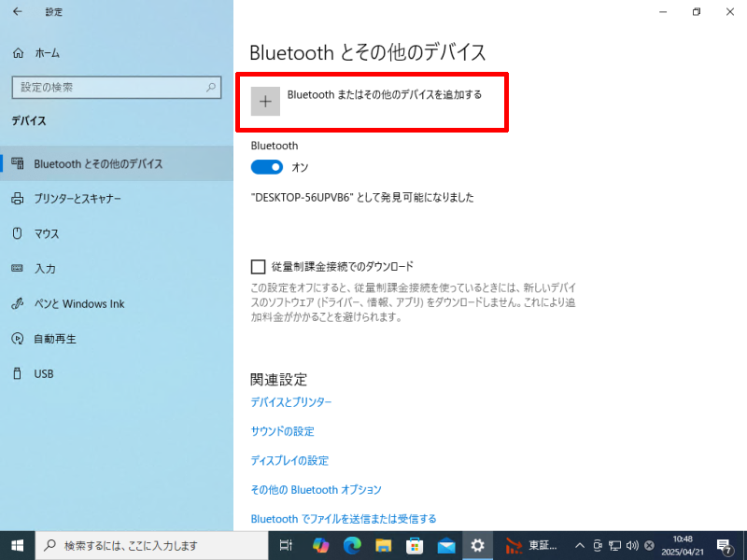Image resolution: width=747 pixels, height=560 pixels.
Task: Click the plus icon to add a device
Action: tap(265, 102)
